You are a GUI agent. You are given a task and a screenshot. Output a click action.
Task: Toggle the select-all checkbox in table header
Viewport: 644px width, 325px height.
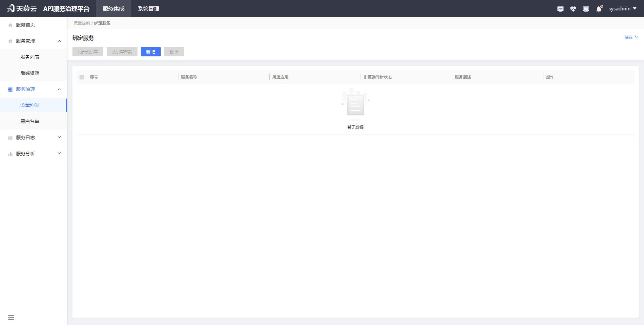[82, 77]
